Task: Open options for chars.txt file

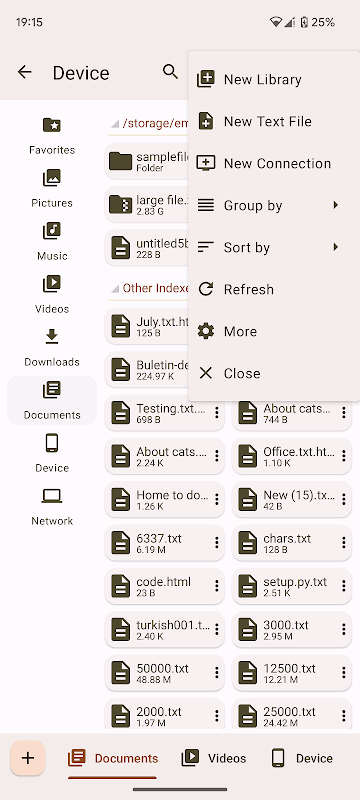Action: pyautogui.click(x=344, y=542)
